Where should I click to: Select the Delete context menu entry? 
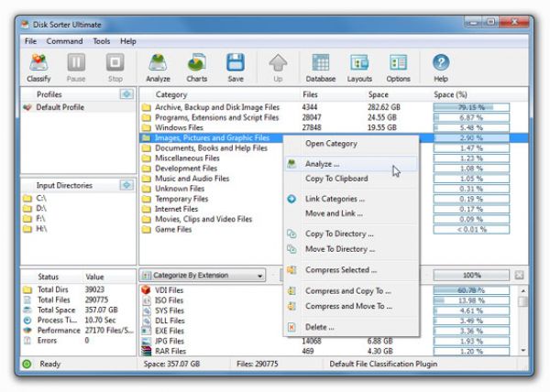319,326
